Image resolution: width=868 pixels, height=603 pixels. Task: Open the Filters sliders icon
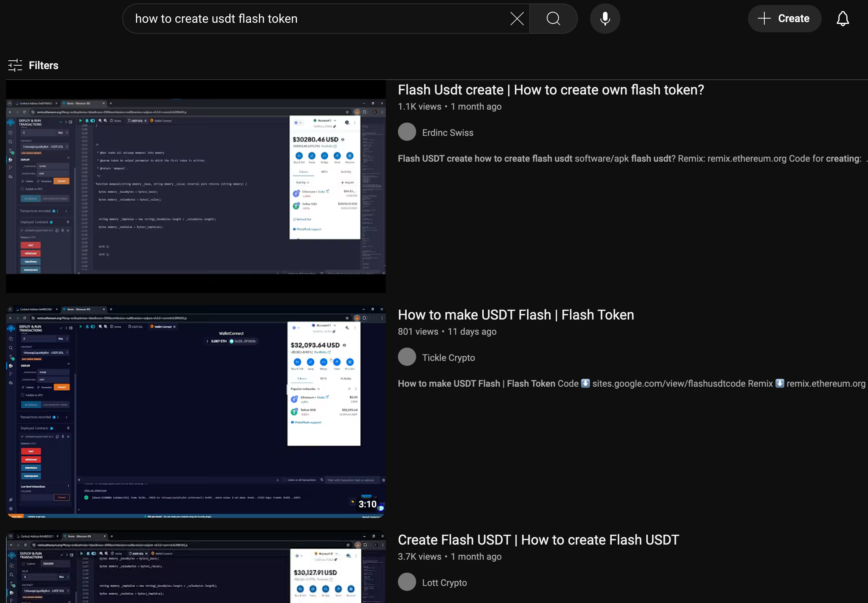(15, 65)
